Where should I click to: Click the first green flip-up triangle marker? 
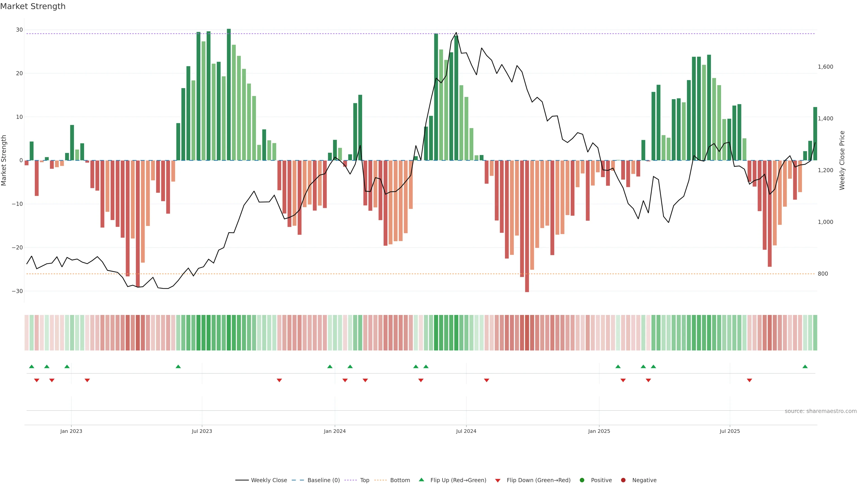[32, 366]
